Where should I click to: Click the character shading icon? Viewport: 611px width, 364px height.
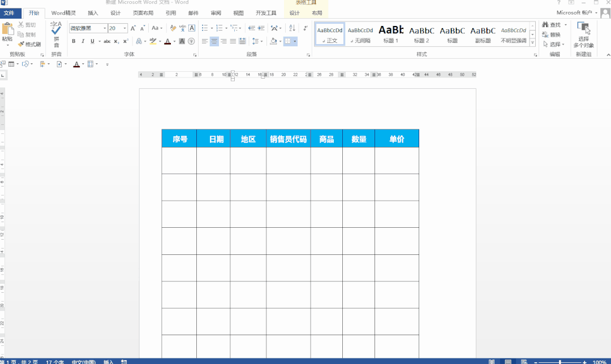[x=182, y=41]
